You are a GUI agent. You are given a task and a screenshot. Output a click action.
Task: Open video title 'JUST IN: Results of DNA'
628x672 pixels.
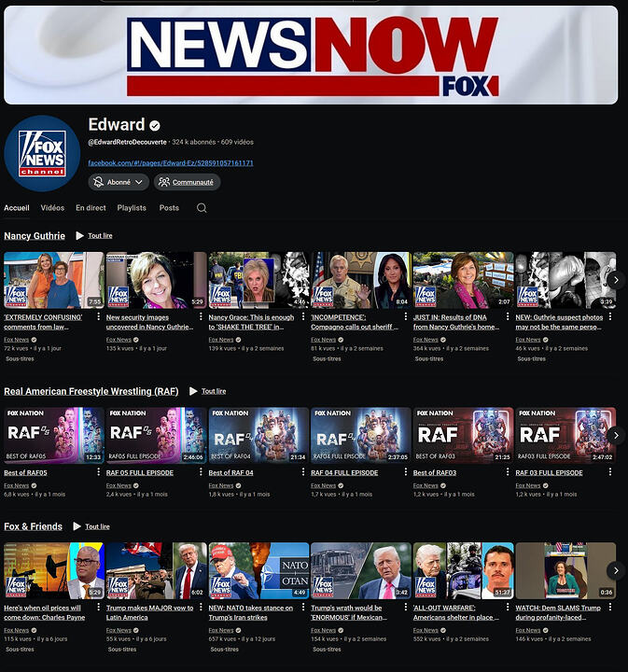456,322
